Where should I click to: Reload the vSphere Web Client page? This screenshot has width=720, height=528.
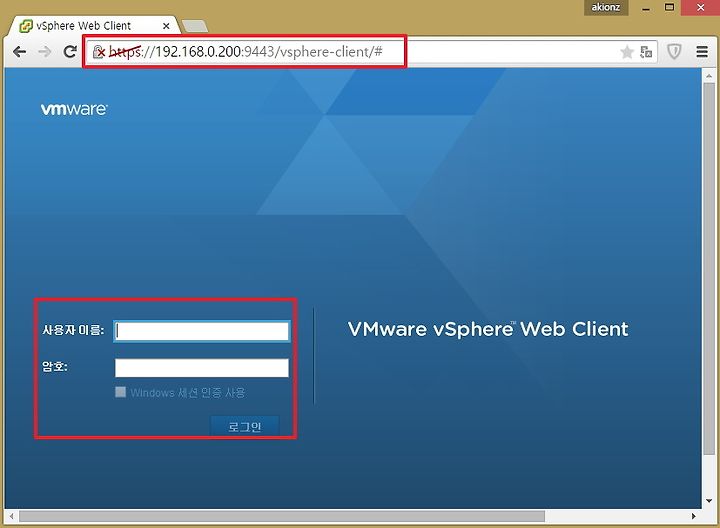point(70,51)
